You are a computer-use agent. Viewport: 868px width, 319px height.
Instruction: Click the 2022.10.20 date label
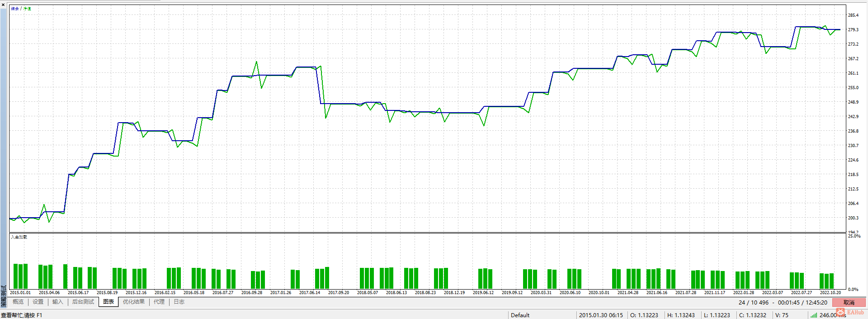(830, 293)
